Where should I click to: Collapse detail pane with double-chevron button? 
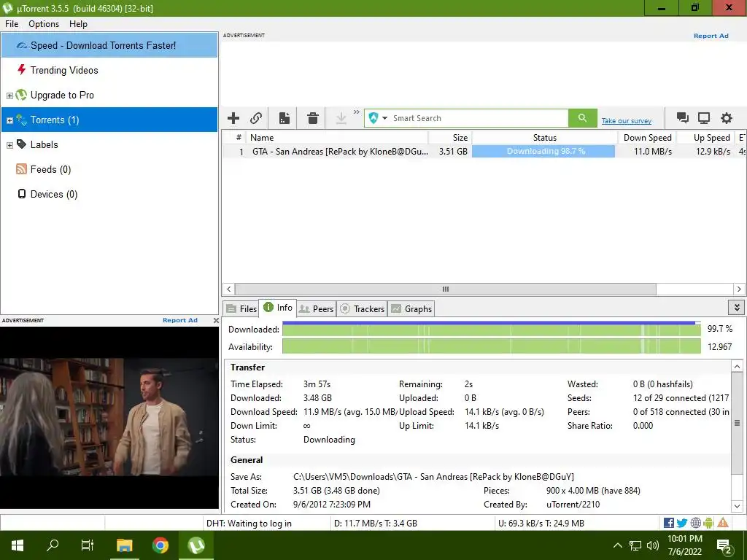737,308
